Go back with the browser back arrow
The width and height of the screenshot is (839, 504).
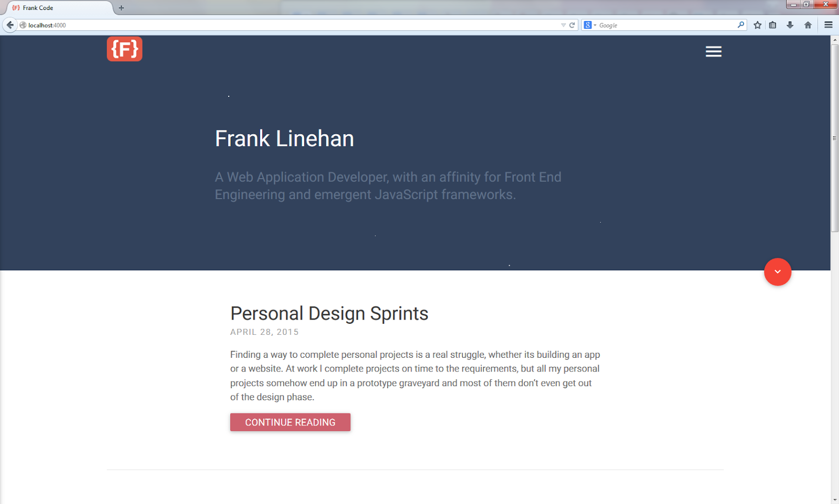9,25
